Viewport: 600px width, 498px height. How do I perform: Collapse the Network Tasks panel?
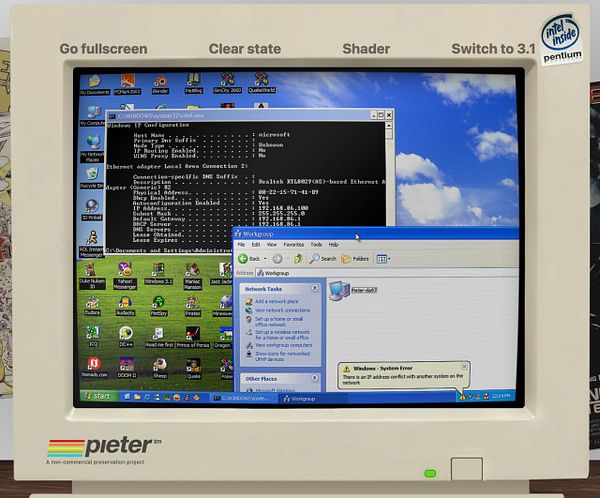315,288
